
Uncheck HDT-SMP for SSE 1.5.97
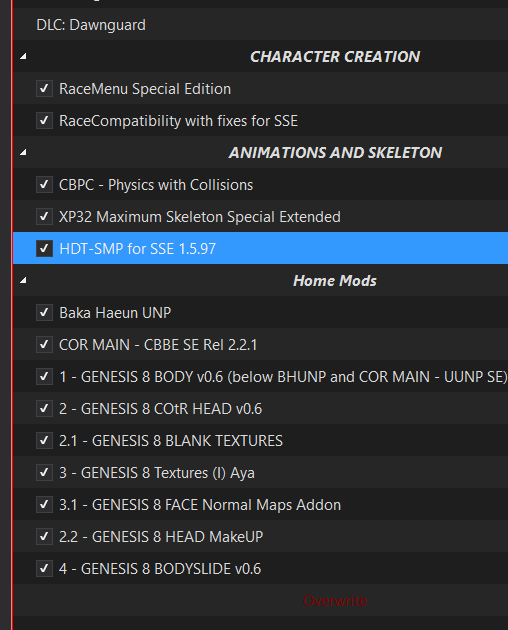pos(44,248)
